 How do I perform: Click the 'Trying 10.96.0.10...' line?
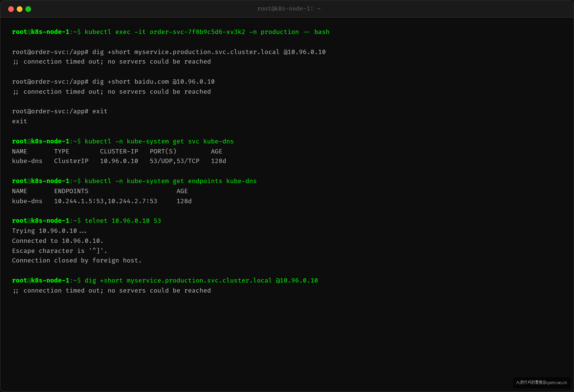[x=50, y=231]
